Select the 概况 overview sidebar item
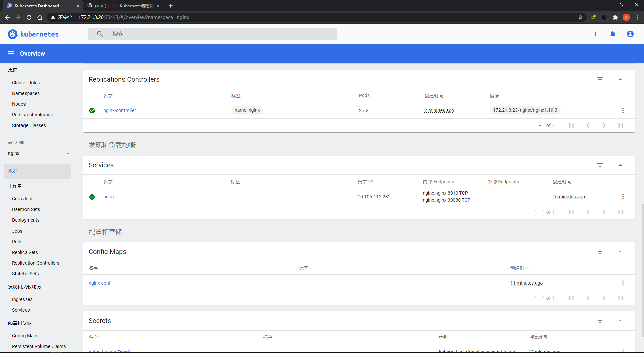The image size is (644, 353). click(38, 171)
